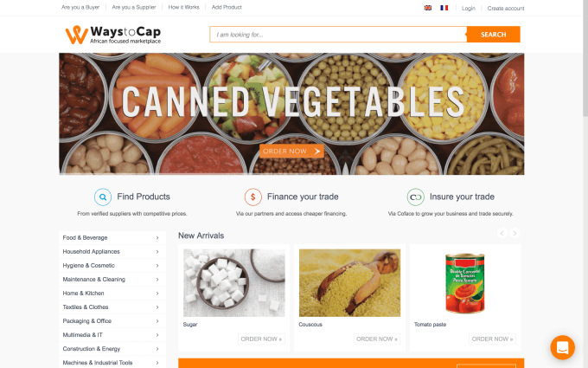Focus the 'I am looking for...' search field
The width and height of the screenshot is (588, 368).
tap(338, 35)
